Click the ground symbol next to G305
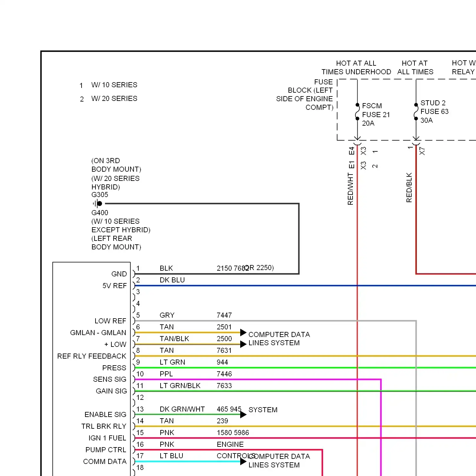This screenshot has width=476, height=476. point(97,203)
